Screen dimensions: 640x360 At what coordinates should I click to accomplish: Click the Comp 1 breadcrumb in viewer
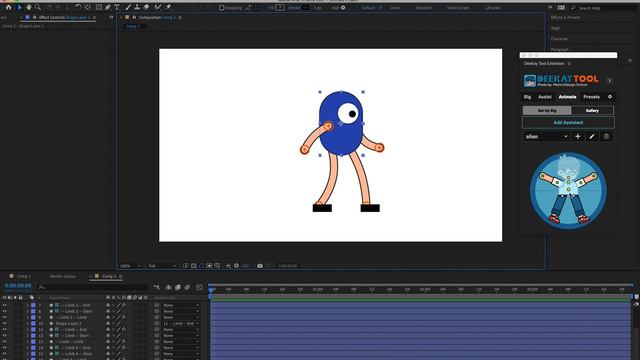(x=133, y=26)
